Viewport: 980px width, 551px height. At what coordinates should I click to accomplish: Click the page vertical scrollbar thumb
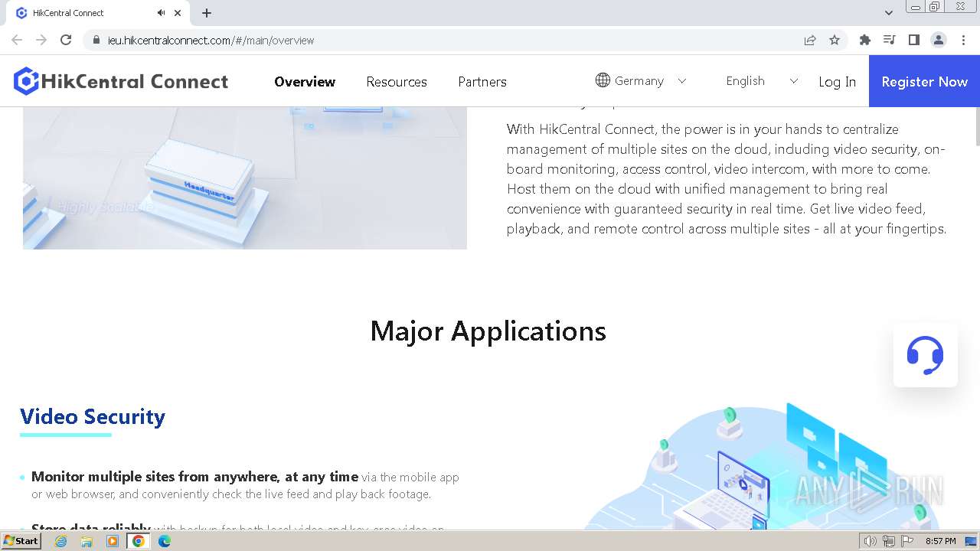pyautogui.click(x=976, y=126)
